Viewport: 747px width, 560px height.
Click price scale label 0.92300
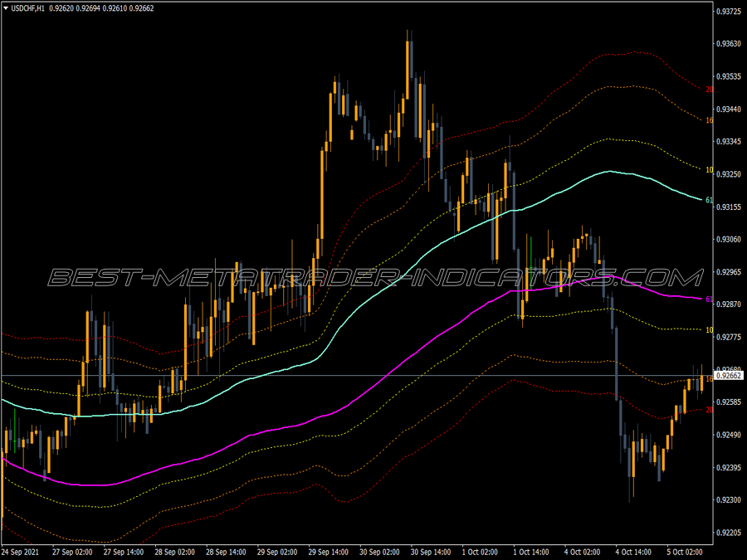(x=729, y=500)
